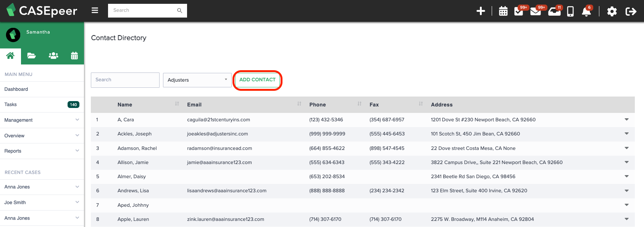Click the logout arrow icon

click(631, 11)
